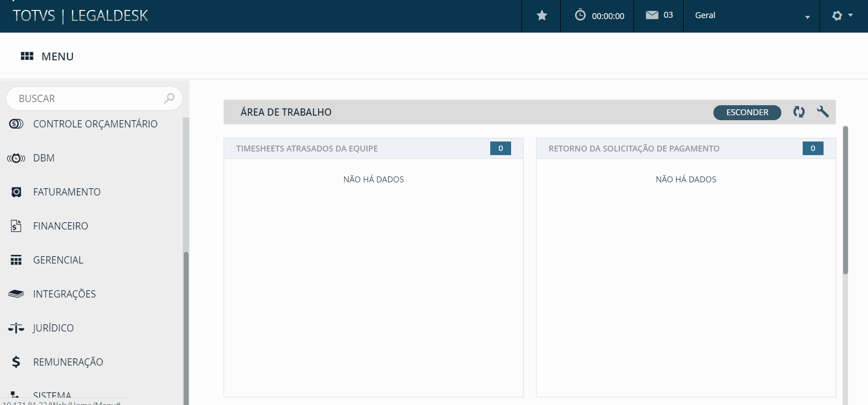The height and width of the screenshot is (405, 868).
Task: Start the timer clock icon
Action: (x=580, y=15)
